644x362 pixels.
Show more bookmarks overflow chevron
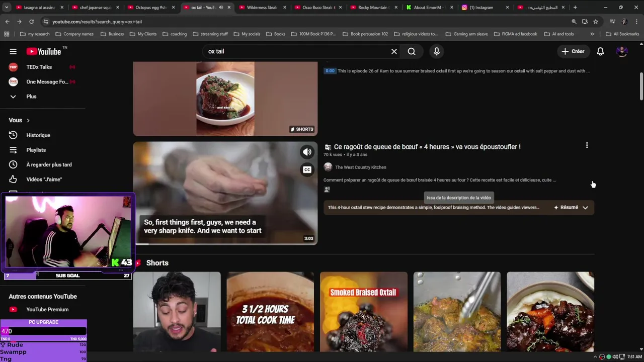pos(592,34)
